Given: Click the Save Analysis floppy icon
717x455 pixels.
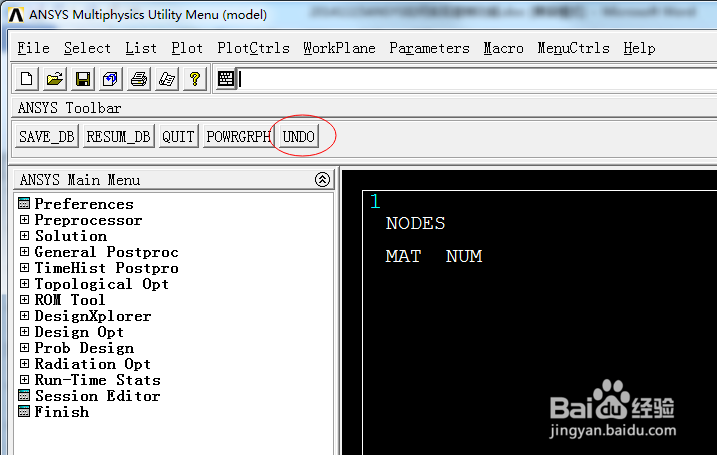Looking at the screenshot, I should (82, 79).
